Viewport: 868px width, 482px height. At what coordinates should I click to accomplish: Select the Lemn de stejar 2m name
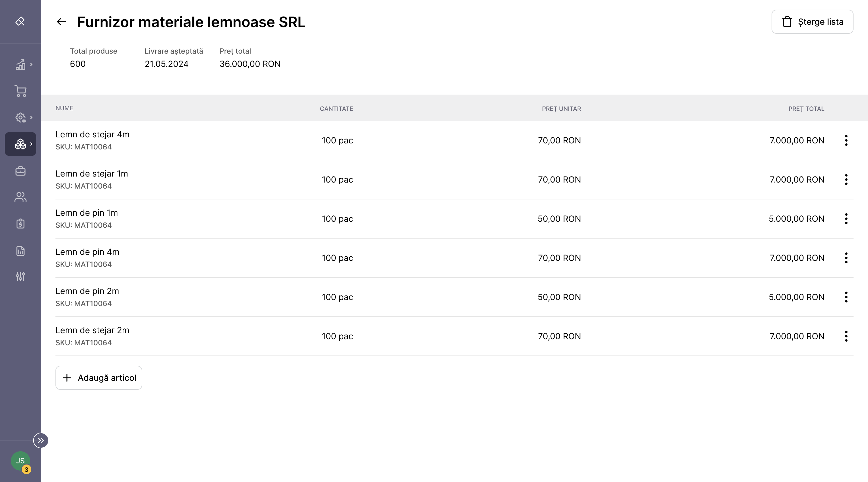click(x=92, y=330)
